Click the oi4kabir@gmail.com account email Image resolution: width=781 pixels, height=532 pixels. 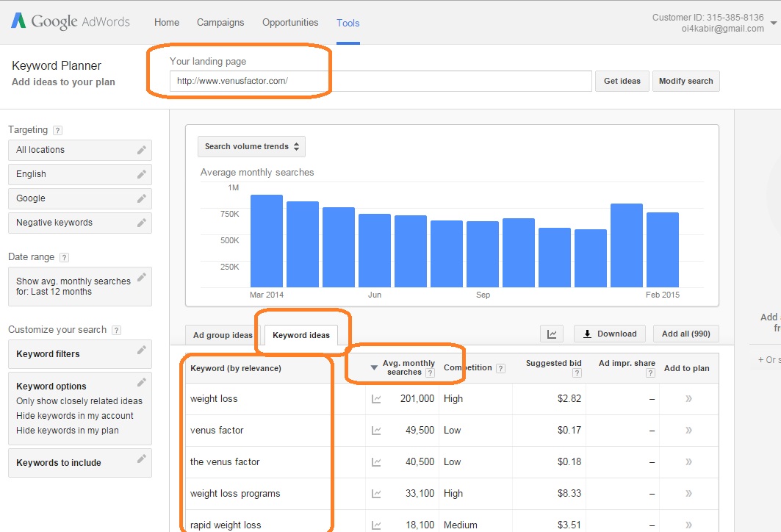[x=723, y=29]
